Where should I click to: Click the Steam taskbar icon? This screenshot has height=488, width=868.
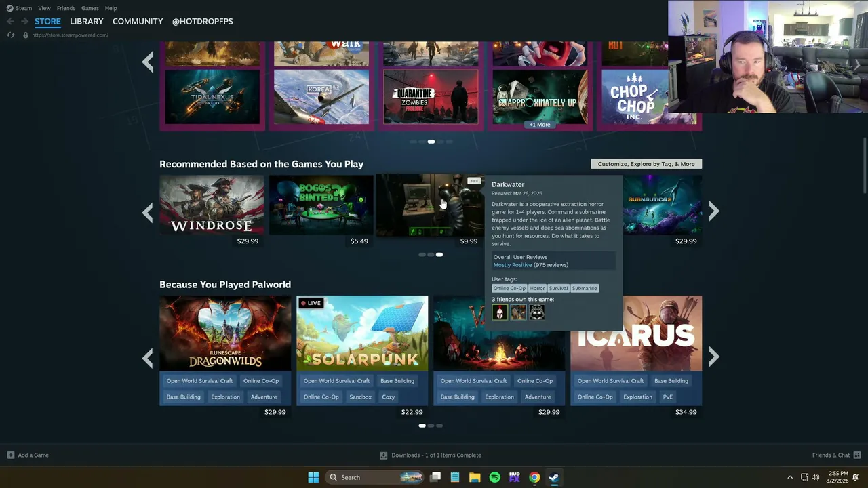[554, 477]
